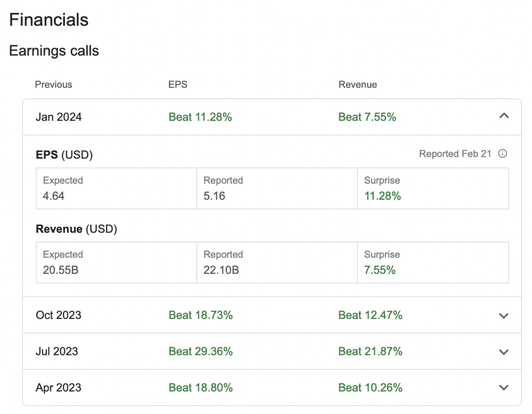
Task: Select the Revenue column header
Action: pos(358,84)
